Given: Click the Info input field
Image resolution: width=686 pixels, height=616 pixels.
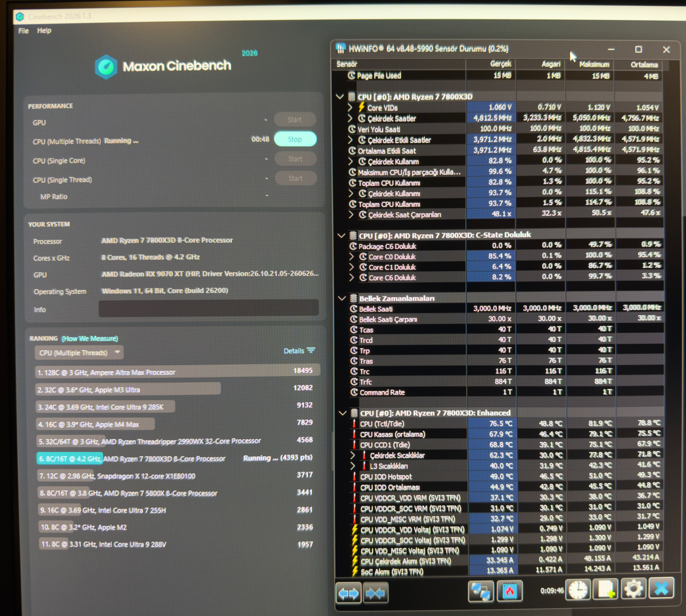Looking at the screenshot, I should (209, 308).
